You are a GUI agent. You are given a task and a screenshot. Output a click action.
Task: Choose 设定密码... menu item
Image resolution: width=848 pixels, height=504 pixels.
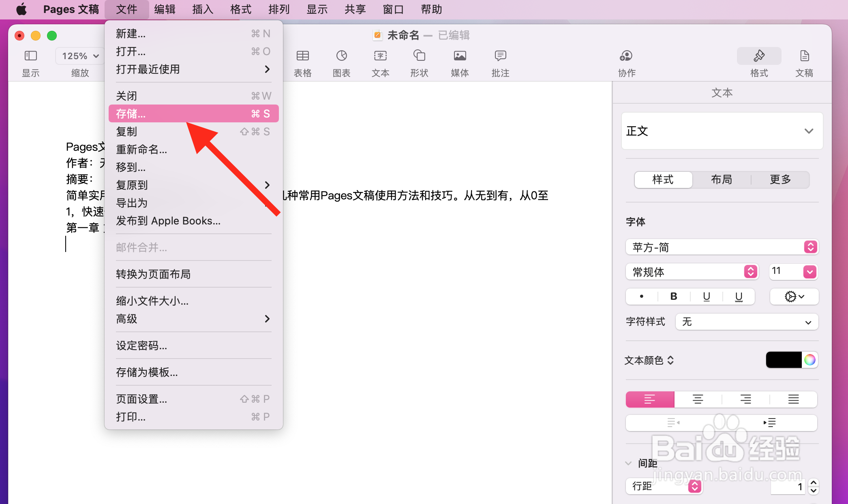(193, 346)
